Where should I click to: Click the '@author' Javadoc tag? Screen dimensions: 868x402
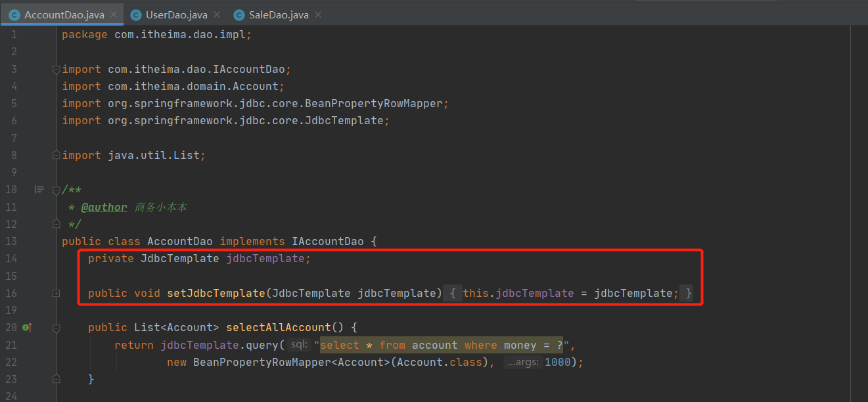[104, 207]
